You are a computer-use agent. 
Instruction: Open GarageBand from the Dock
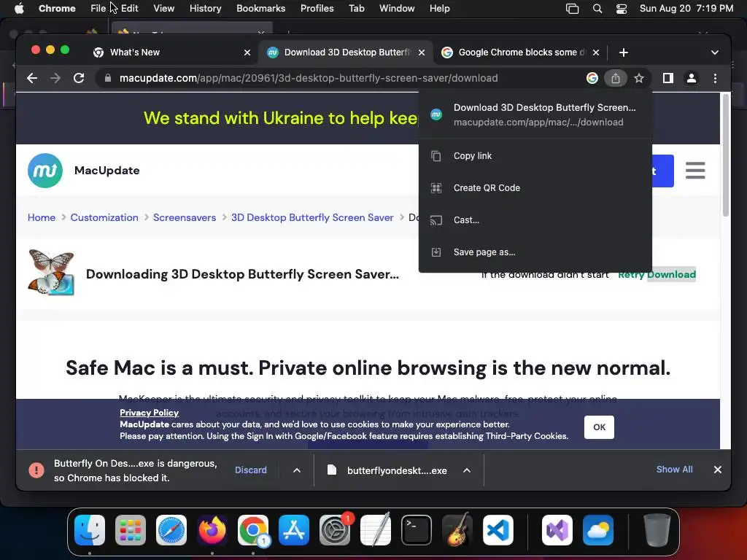457,530
